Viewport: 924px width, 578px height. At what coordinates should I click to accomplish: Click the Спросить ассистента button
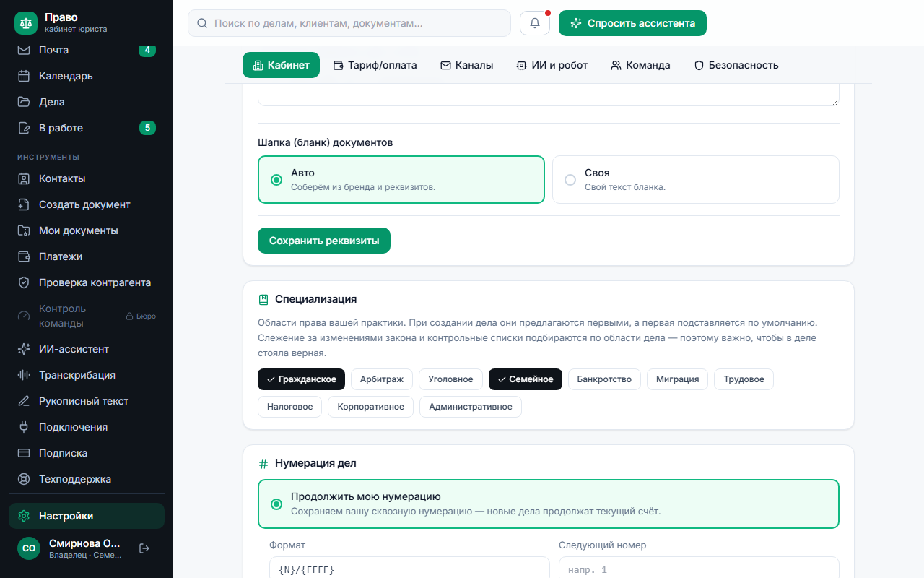point(632,23)
